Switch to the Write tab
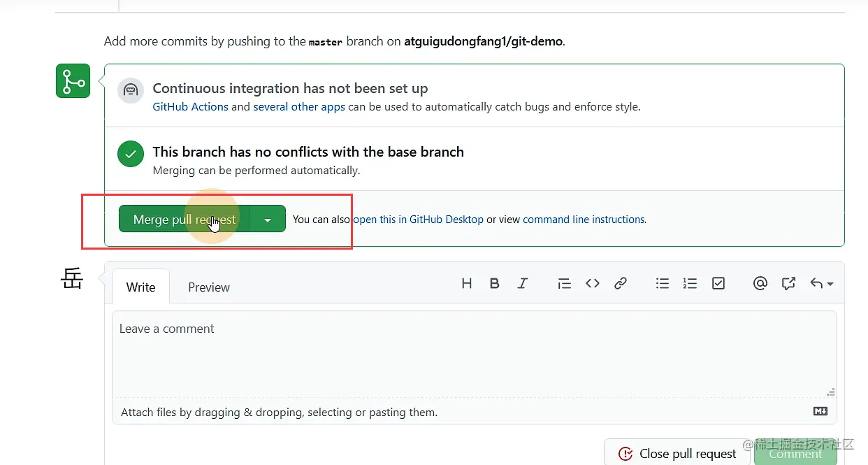Screen dimensions: 868x465 (x=140, y=287)
